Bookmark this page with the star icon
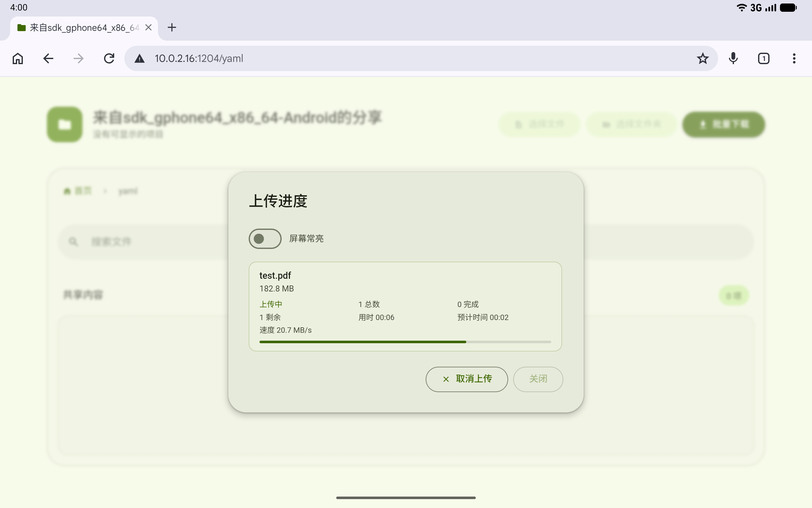This screenshot has width=812, height=508. coord(703,58)
